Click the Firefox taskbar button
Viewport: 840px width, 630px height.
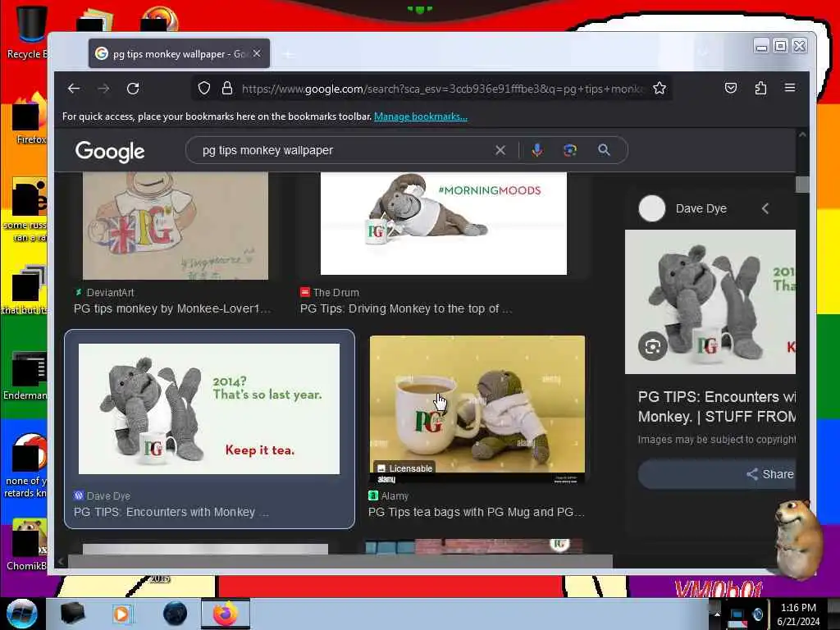[x=226, y=614]
